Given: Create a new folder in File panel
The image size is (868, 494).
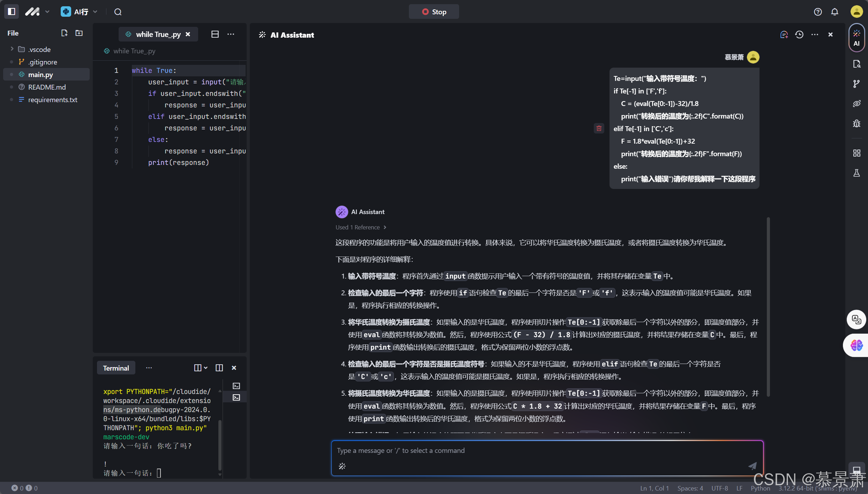Looking at the screenshot, I should point(79,33).
